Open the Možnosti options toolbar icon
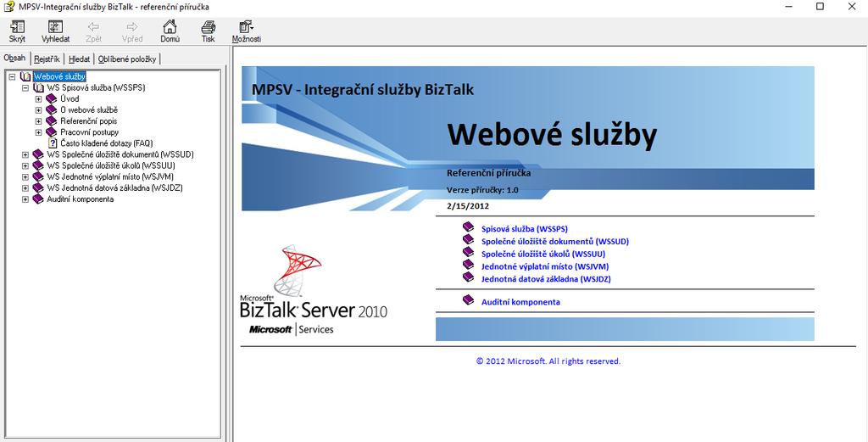The height and width of the screenshot is (442, 868). [246, 26]
